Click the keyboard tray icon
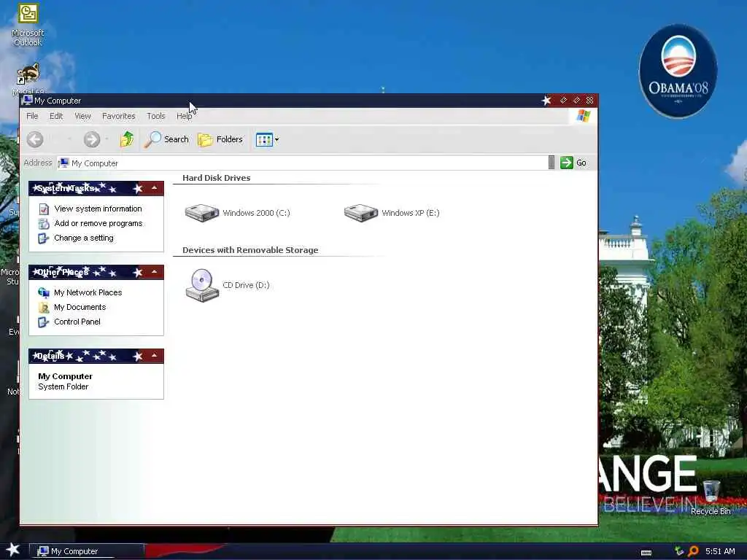 pyautogui.click(x=646, y=553)
